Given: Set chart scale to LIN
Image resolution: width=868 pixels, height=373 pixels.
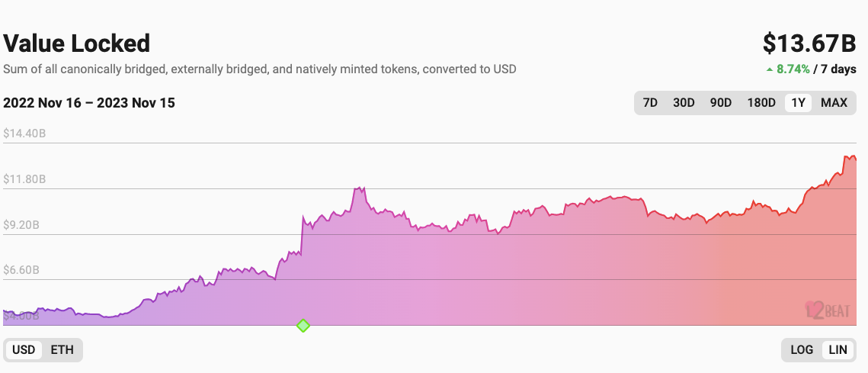Looking at the screenshot, I should pyautogui.click(x=838, y=350).
